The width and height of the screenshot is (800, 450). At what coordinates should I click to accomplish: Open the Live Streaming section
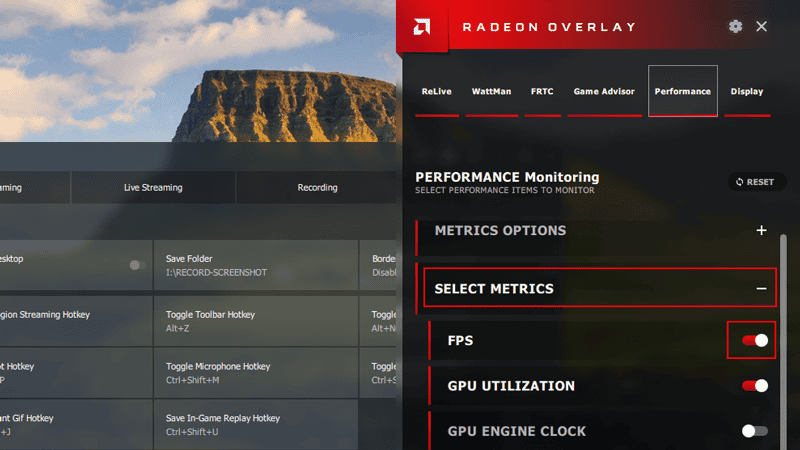[x=153, y=188]
